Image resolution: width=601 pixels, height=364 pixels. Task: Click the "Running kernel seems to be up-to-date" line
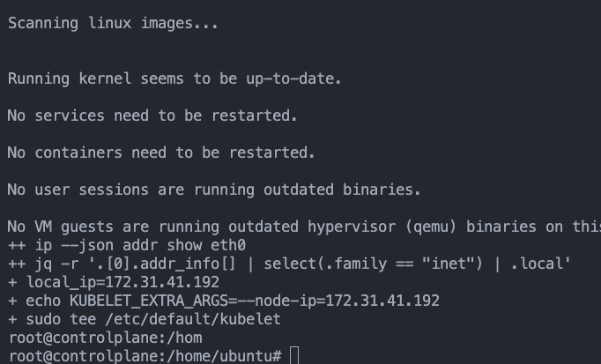click(174, 78)
